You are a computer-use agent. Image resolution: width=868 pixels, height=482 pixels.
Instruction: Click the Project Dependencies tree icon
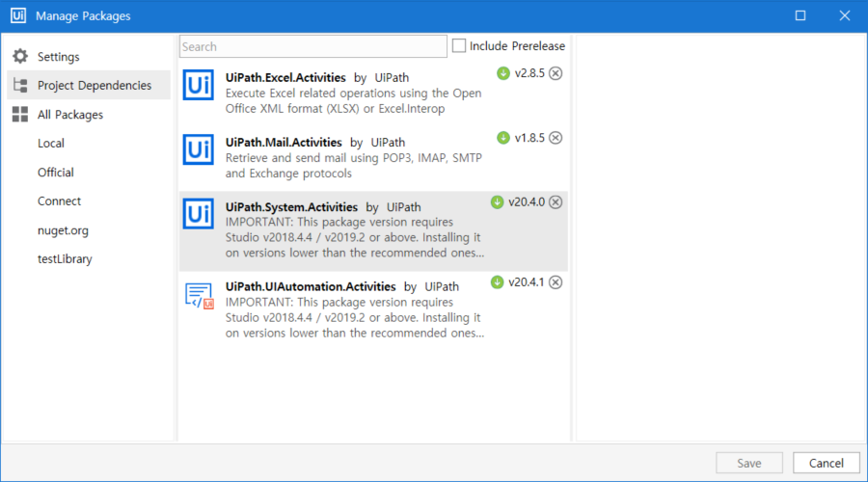[20, 85]
